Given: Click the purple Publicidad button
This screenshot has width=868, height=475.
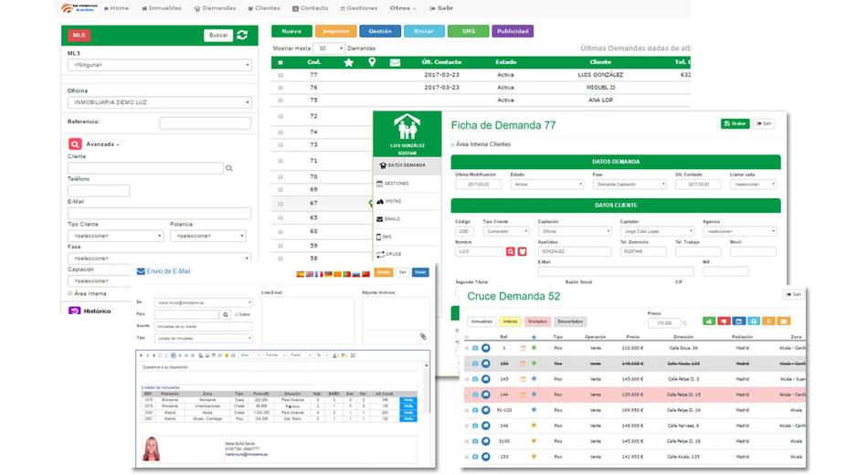Looking at the screenshot, I should click(513, 31).
